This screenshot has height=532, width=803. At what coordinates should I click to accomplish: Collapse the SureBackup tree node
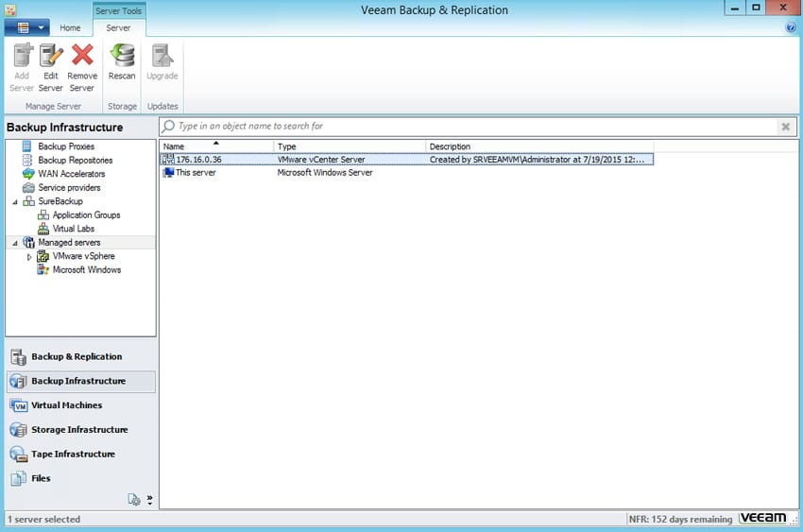[x=15, y=201]
